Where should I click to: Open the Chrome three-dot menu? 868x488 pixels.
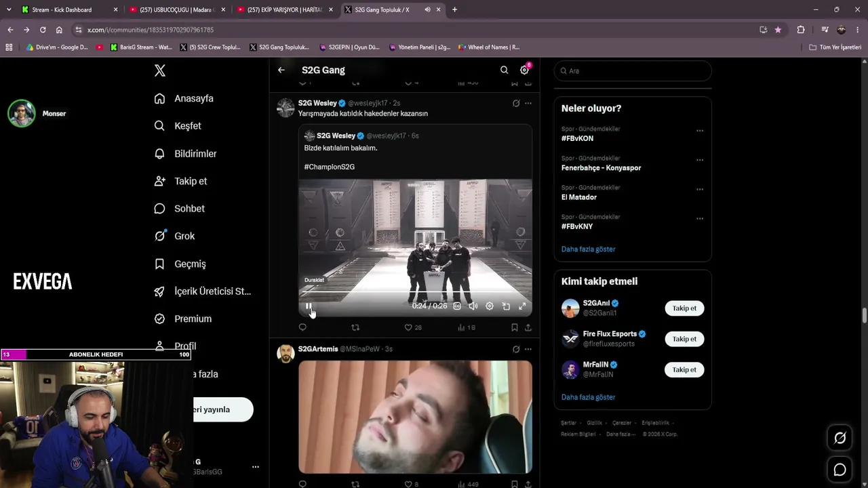[x=858, y=30]
